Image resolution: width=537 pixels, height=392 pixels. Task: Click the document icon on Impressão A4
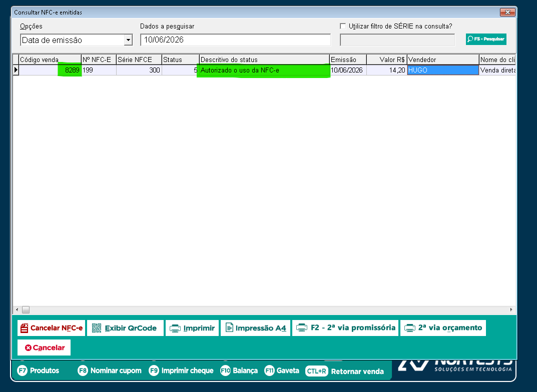pos(229,327)
